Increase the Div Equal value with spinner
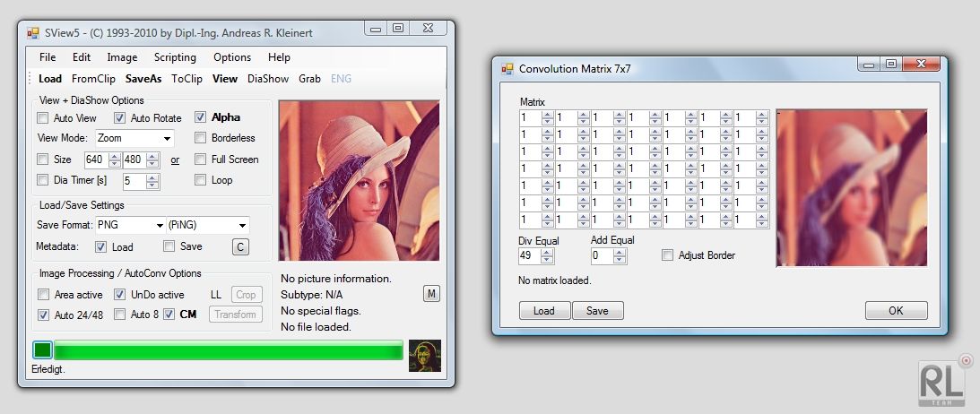The image size is (980, 414). click(x=547, y=252)
